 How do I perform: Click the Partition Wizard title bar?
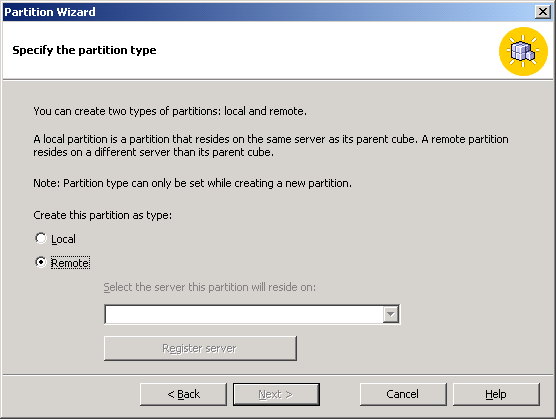269,12
